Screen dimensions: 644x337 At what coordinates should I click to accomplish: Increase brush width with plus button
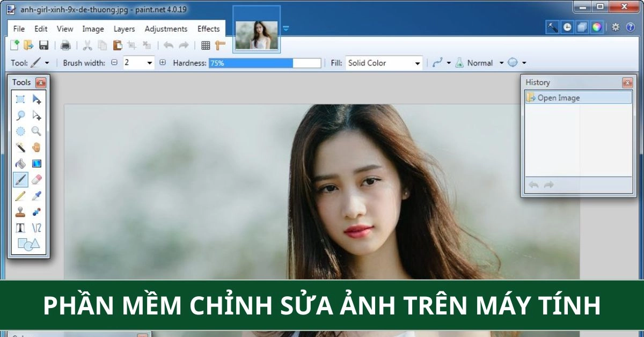163,63
